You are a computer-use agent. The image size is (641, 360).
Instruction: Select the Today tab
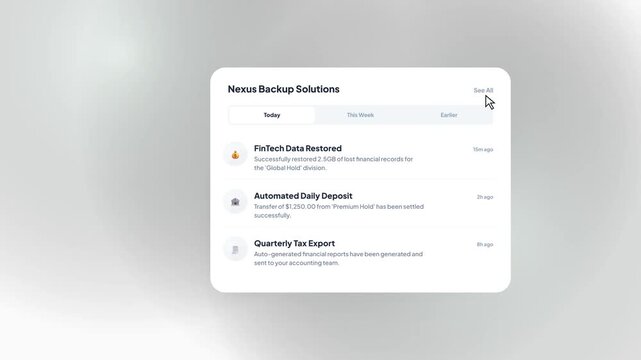[x=272, y=115]
